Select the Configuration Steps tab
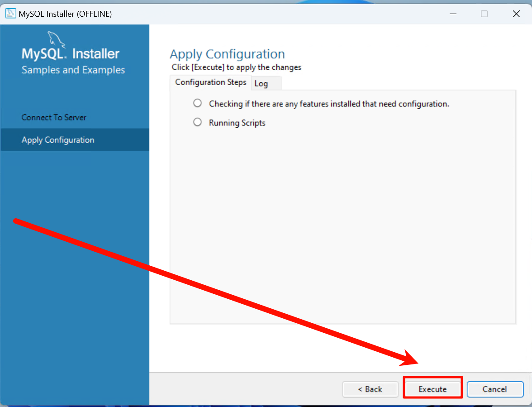The image size is (532, 407). [x=211, y=82]
